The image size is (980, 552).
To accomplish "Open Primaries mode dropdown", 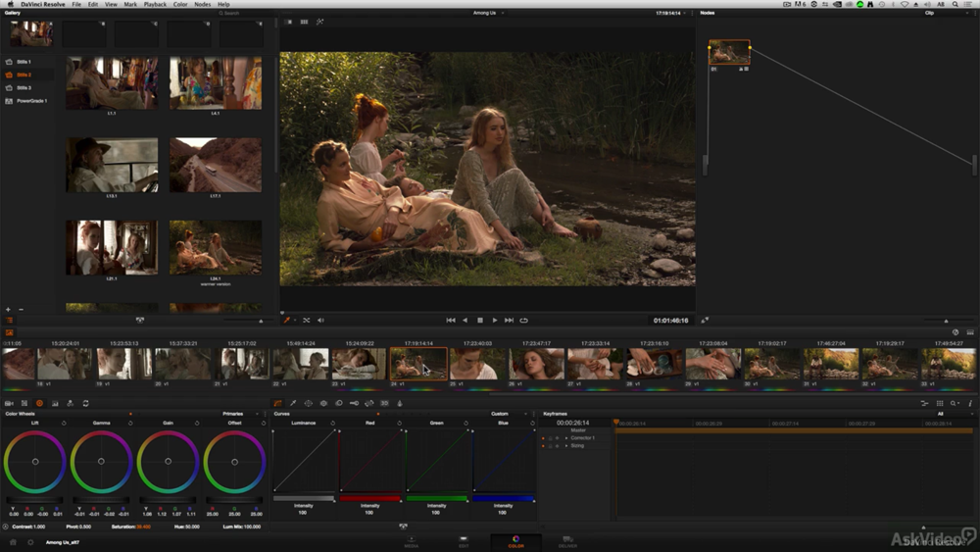I will [x=241, y=414].
